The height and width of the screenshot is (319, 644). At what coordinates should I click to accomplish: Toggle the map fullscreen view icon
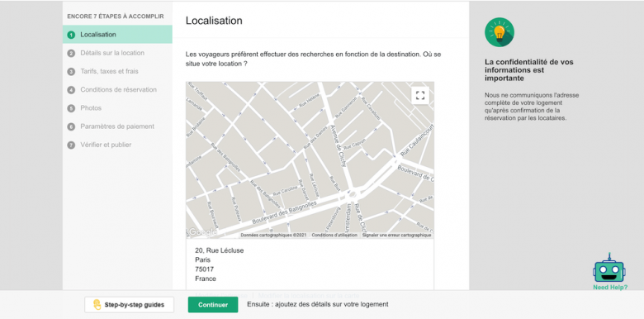[x=419, y=96]
